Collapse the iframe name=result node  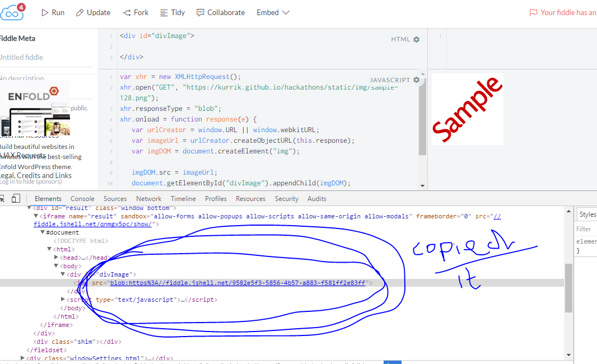[36, 216]
